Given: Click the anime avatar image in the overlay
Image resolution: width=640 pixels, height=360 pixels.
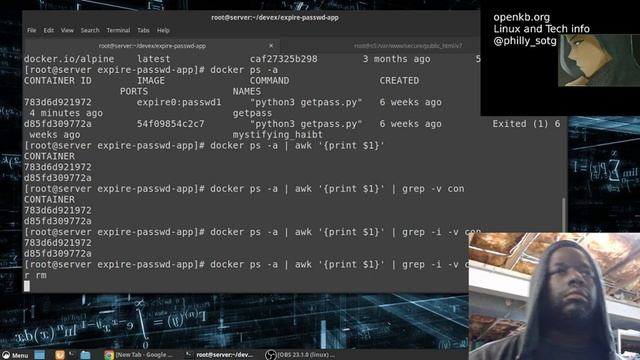Looking at the screenshot, I should point(599,60).
